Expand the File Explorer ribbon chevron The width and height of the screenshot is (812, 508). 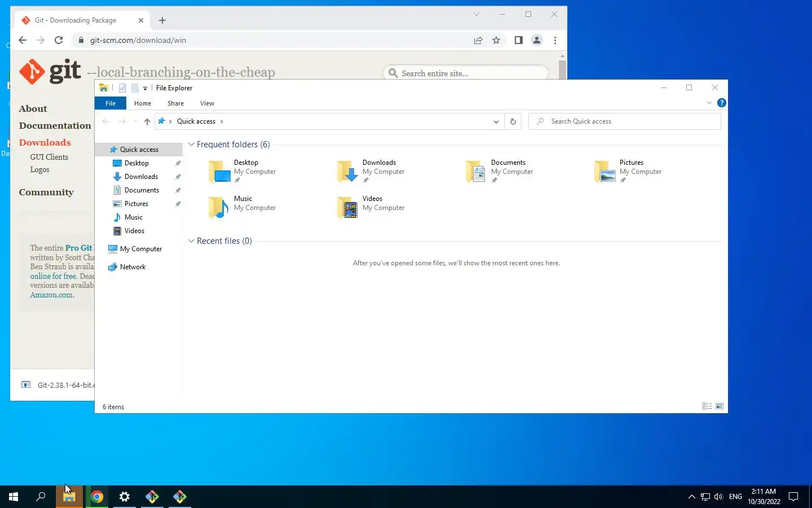pyautogui.click(x=709, y=103)
